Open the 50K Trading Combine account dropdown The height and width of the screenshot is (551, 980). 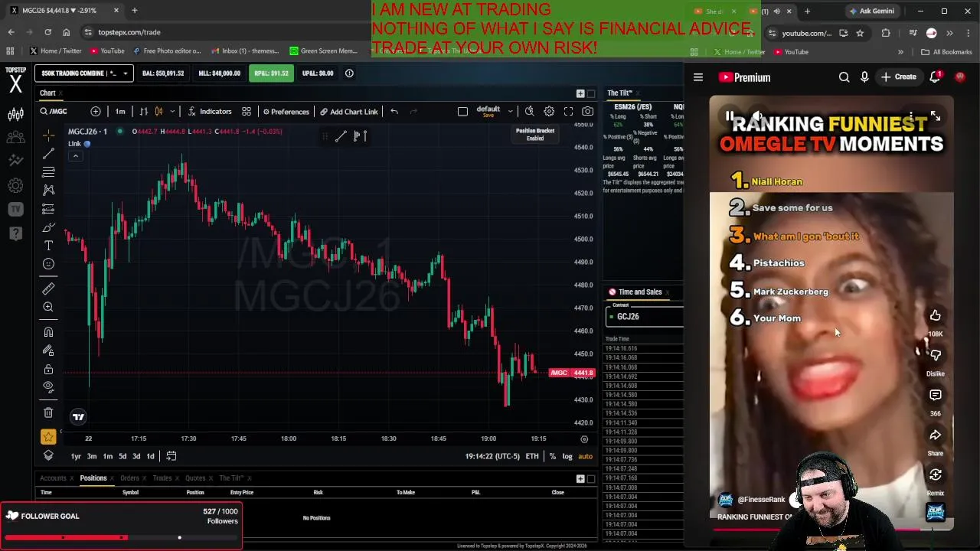tap(84, 73)
